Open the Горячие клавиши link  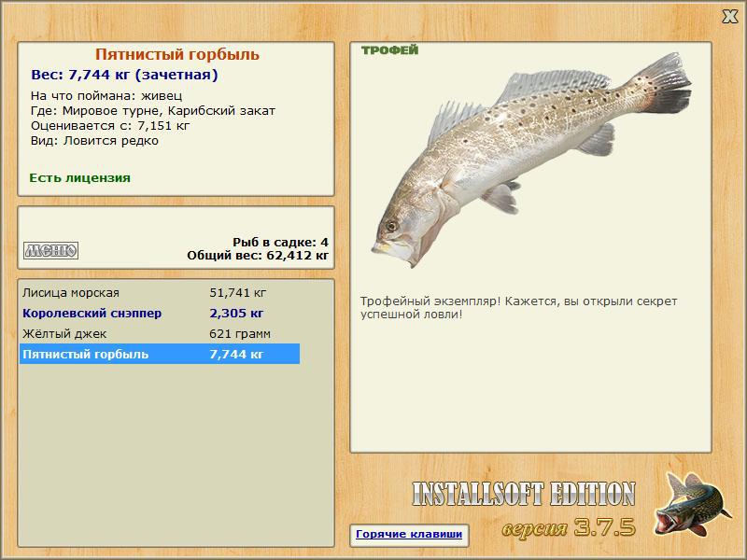409,534
